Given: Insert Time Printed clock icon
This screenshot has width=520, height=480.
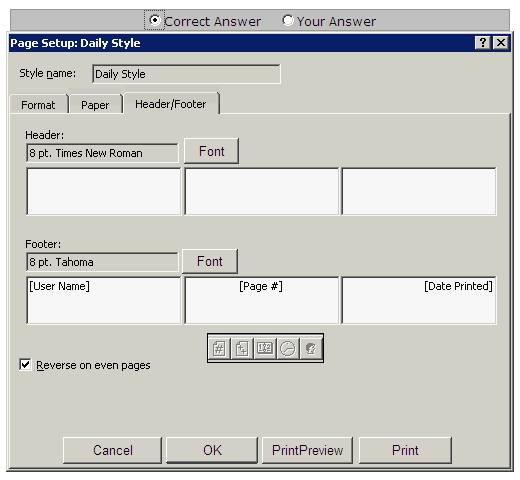Looking at the screenshot, I should coord(288,349).
